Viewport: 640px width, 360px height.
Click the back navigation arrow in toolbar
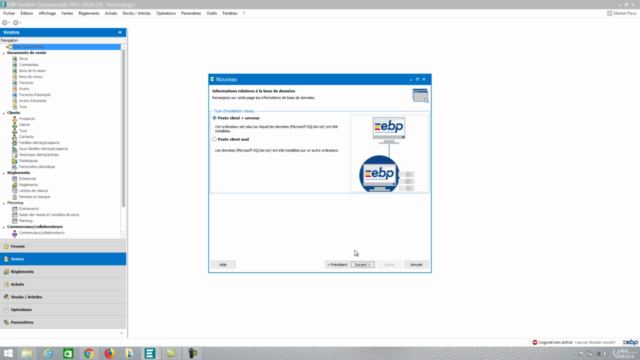[5, 23]
